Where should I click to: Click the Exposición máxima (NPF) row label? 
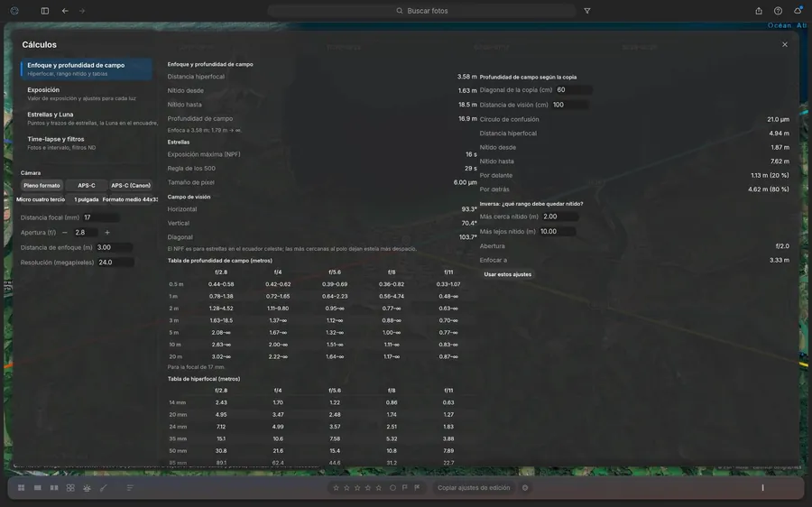click(204, 154)
